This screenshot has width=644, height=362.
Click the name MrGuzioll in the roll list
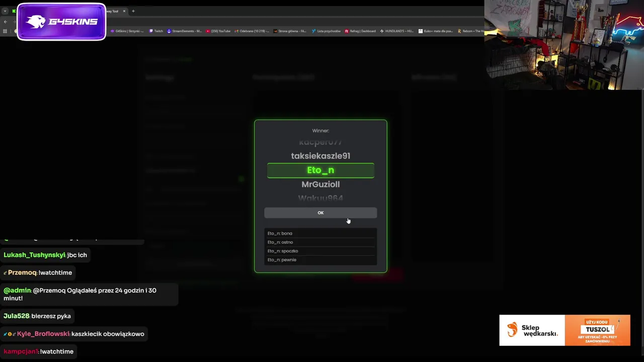point(320,185)
